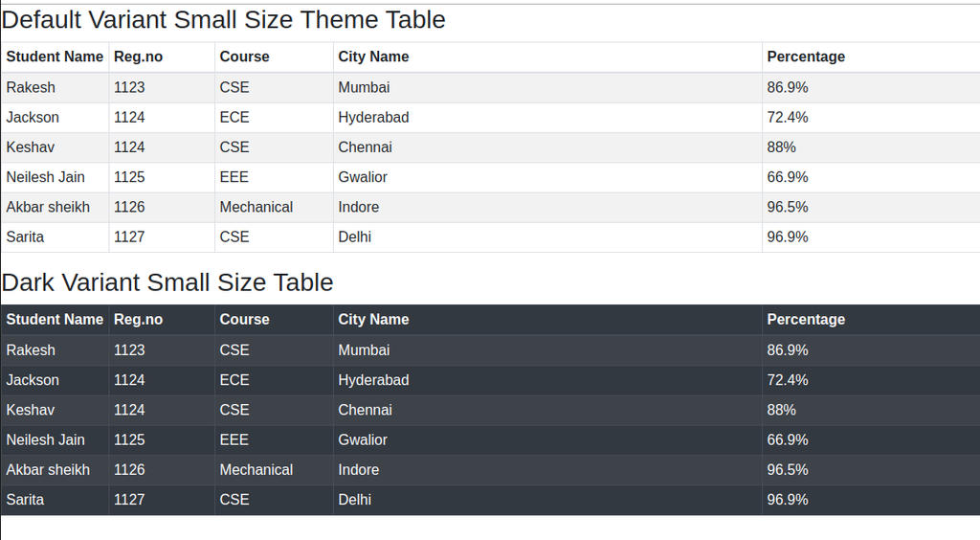The image size is (980, 540).
Task: Click the 'Dark Variant Small Size Table' heading
Action: pyautogui.click(x=167, y=282)
